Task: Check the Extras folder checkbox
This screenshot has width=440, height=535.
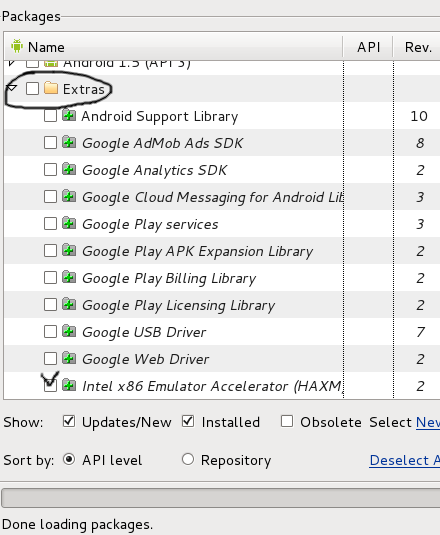Action: [x=32, y=89]
